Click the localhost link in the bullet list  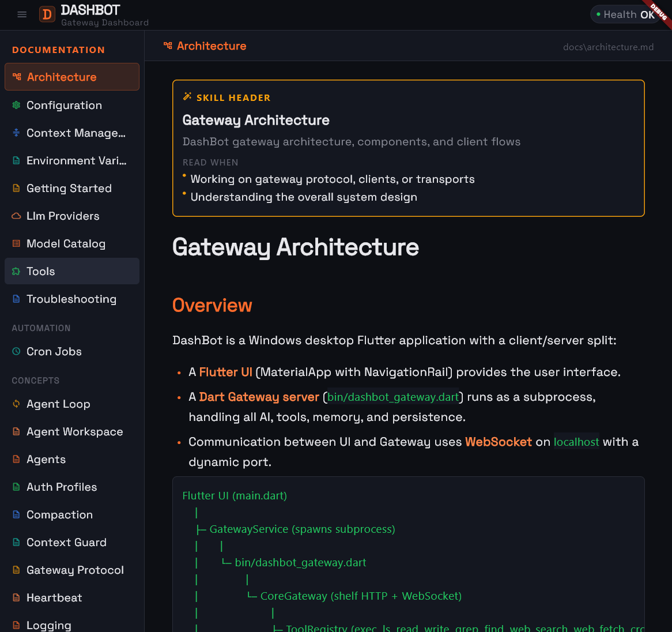(x=576, y=442)
